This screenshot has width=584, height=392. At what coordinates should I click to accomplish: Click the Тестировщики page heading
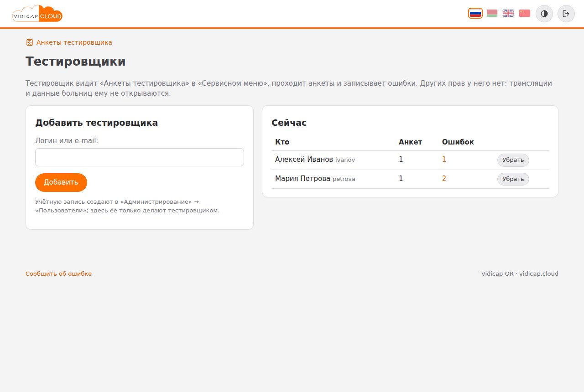[x=75, y=61]
